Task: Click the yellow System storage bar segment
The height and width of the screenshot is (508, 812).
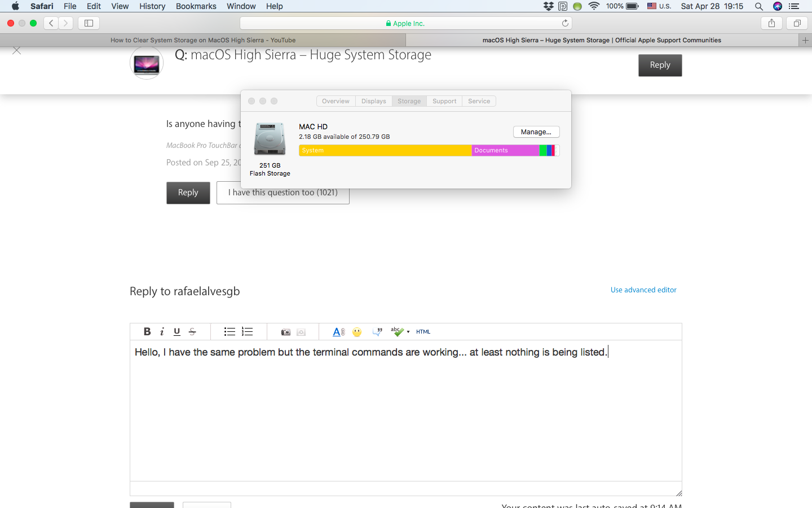Action: coord(385,150)
